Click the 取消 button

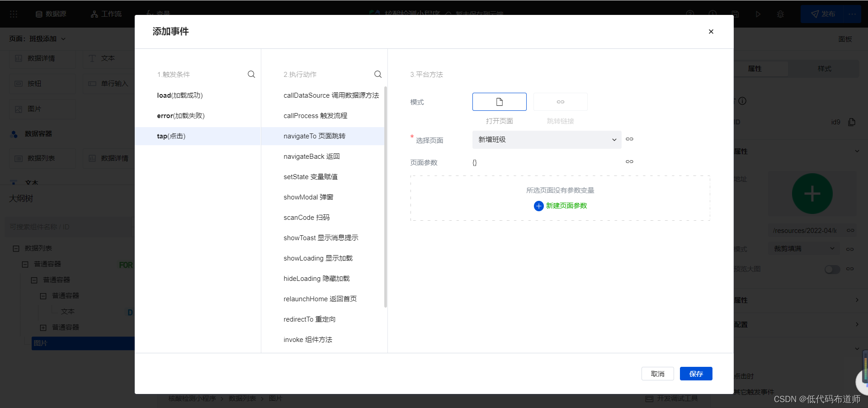click(658, 374)
